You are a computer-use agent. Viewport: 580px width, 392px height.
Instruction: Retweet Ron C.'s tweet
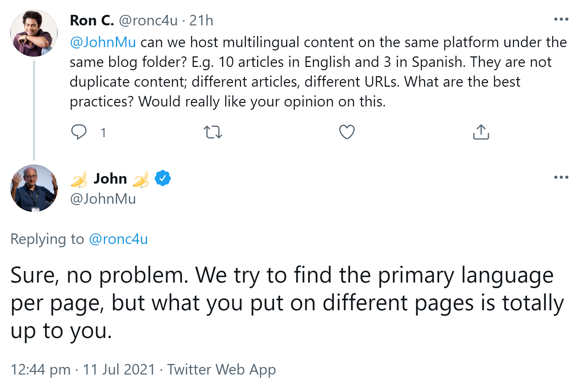coord(213,132)
